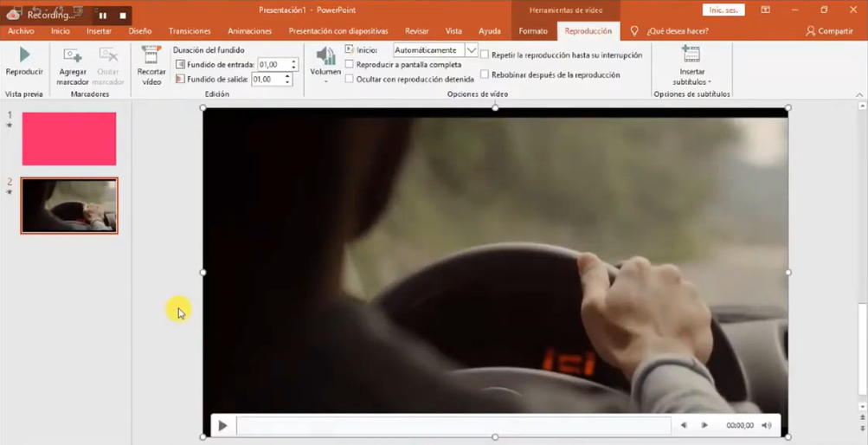Select slide 1 pink thumbnail
Viewport: 868px width, 445px height.
69,139
